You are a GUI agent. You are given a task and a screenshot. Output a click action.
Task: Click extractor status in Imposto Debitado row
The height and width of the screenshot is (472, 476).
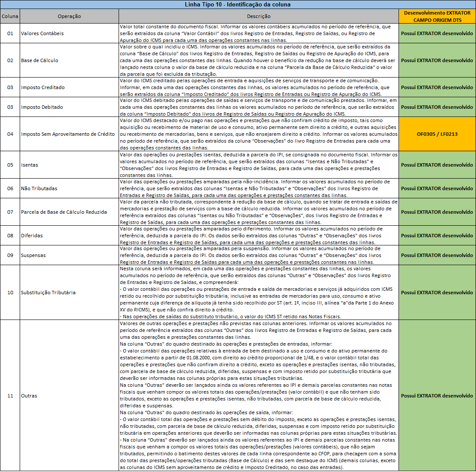tap(437, 107)
